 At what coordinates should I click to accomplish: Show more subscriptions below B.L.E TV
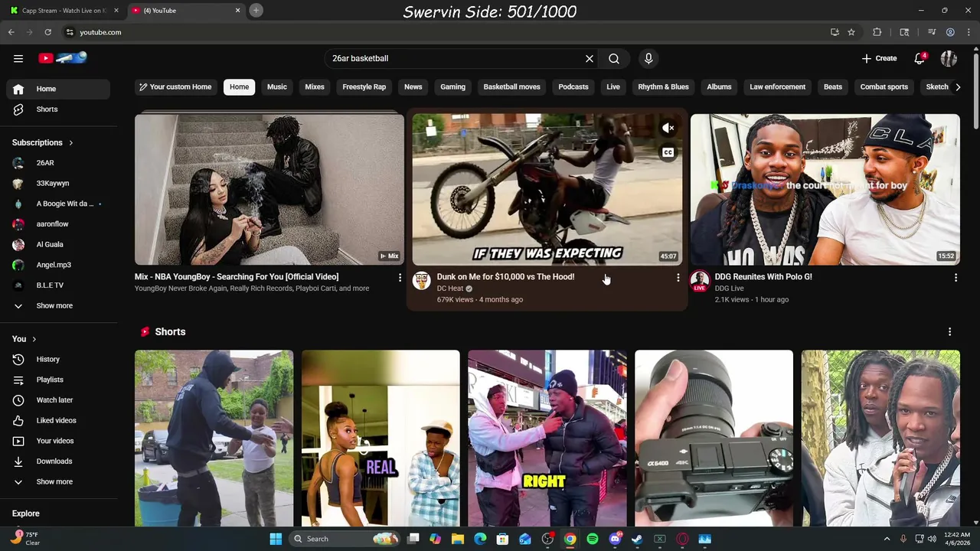pyautogui.click(x=58, y=306)
